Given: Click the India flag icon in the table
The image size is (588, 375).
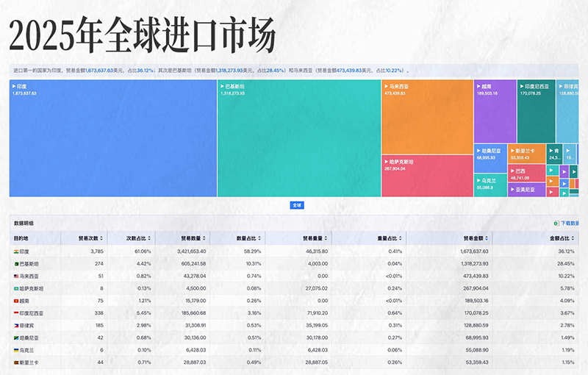Looking at the screenshot, I should (16, 251).
